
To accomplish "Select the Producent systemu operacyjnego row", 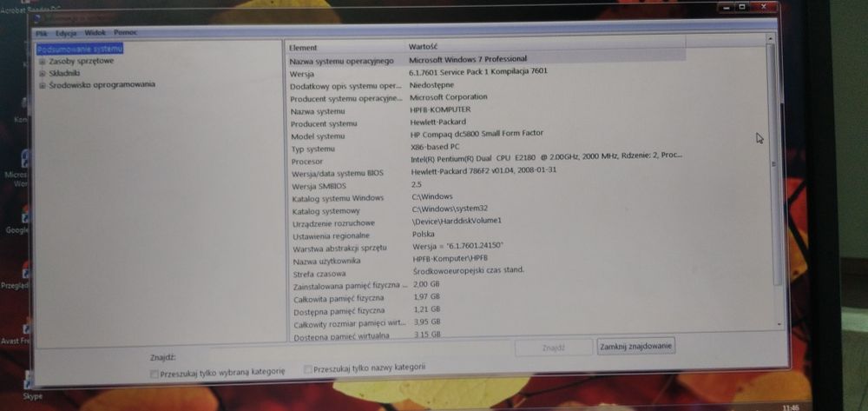I will [x=487, y=98].
